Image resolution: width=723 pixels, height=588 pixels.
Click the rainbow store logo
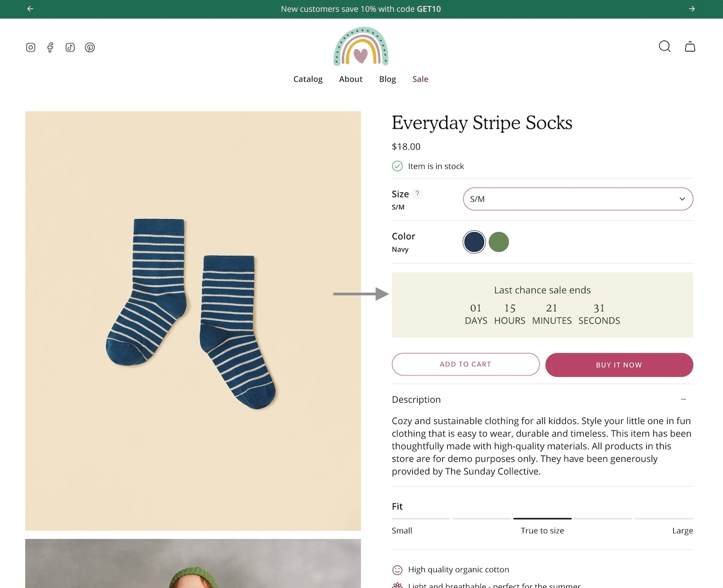pyautogui.click(x=361, y=47)
